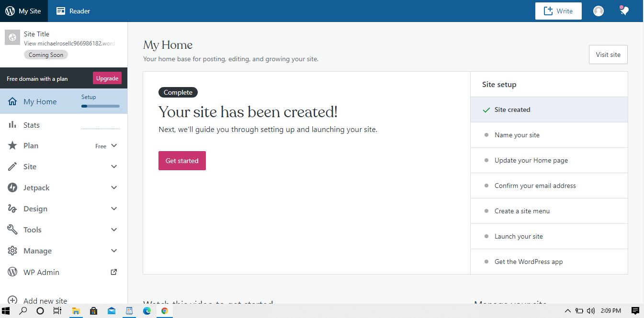
Task: Expand the Jetpack menu chevron
Action: [114, 188]
